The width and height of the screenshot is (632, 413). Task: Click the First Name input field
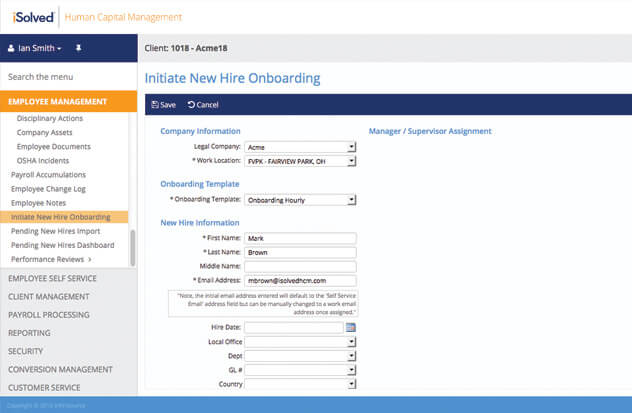tap(300, 239)
